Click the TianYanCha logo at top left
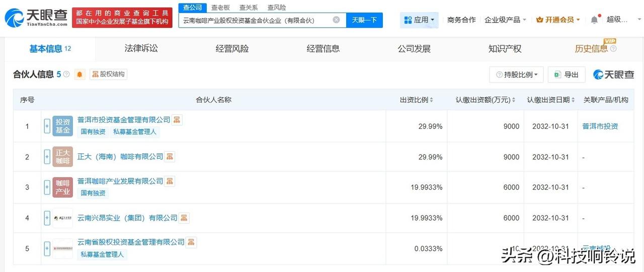The image size is (644, 272). click(36, 18)
